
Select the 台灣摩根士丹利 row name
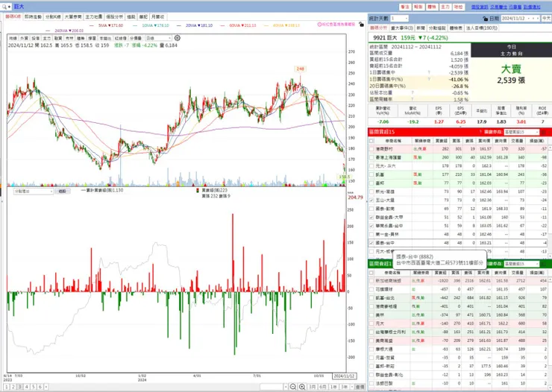point(391,332)
